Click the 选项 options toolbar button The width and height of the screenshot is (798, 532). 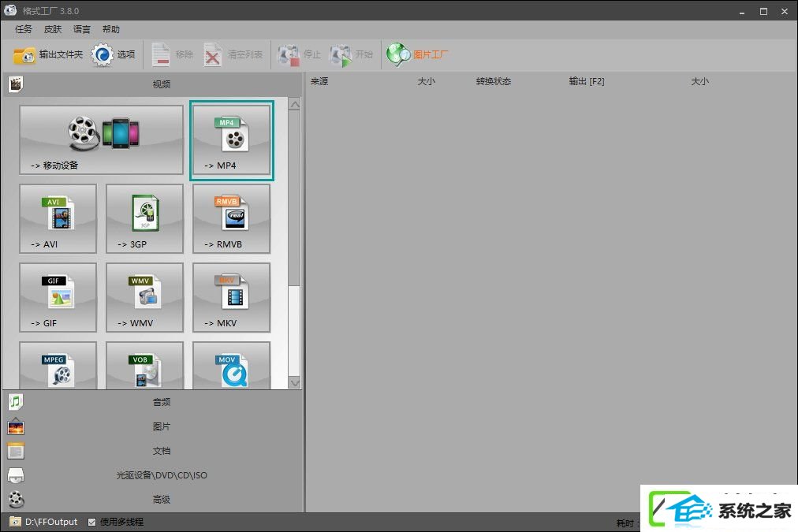pyautogui.click(x=113, y=54)
